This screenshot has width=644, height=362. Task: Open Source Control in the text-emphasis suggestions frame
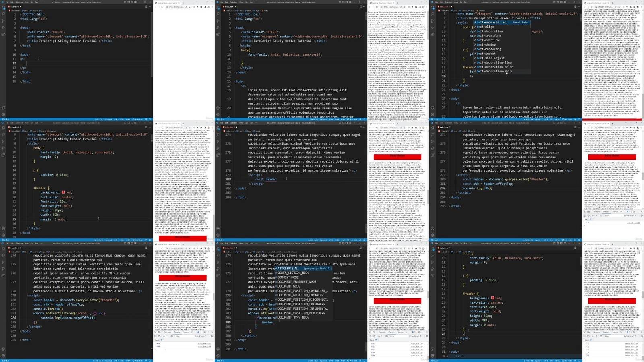[433, 21]
